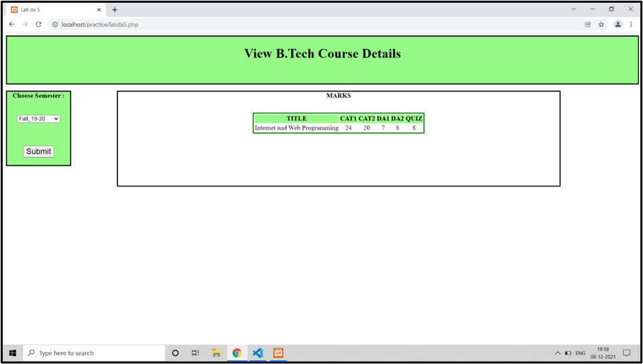643x364 pixels.
Task: Click the Choose Semester label
Action: (x=39, y=96)
